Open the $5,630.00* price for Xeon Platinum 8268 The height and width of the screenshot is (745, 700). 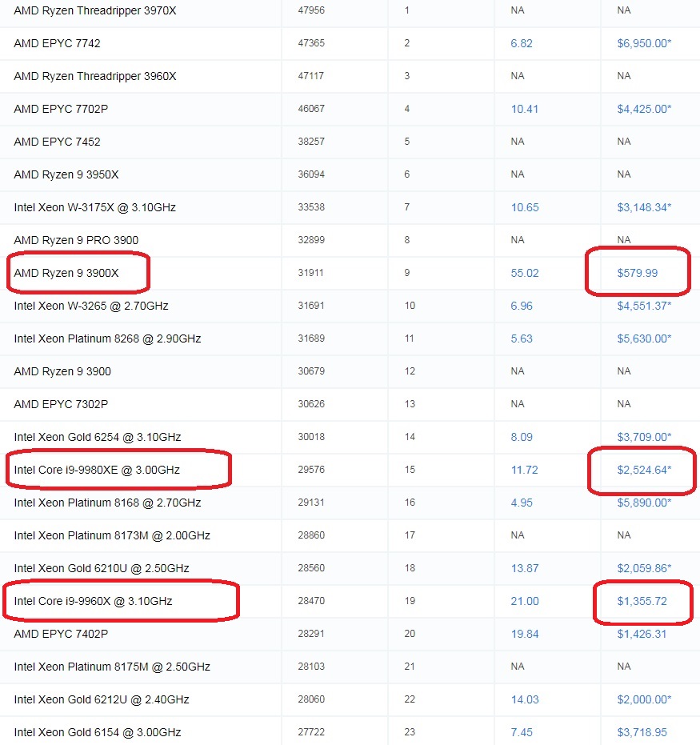pyautogui.click(x=644, y=338)
